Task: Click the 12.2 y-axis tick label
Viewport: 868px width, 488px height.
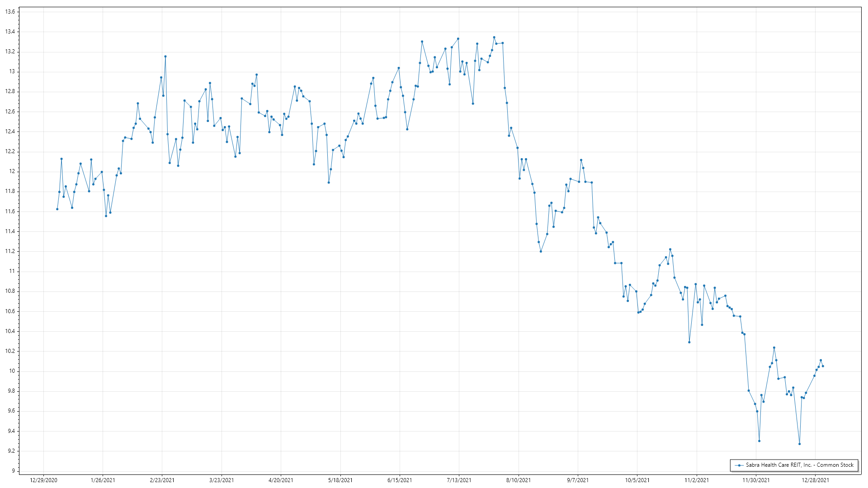Action: [x=10, y=151]
